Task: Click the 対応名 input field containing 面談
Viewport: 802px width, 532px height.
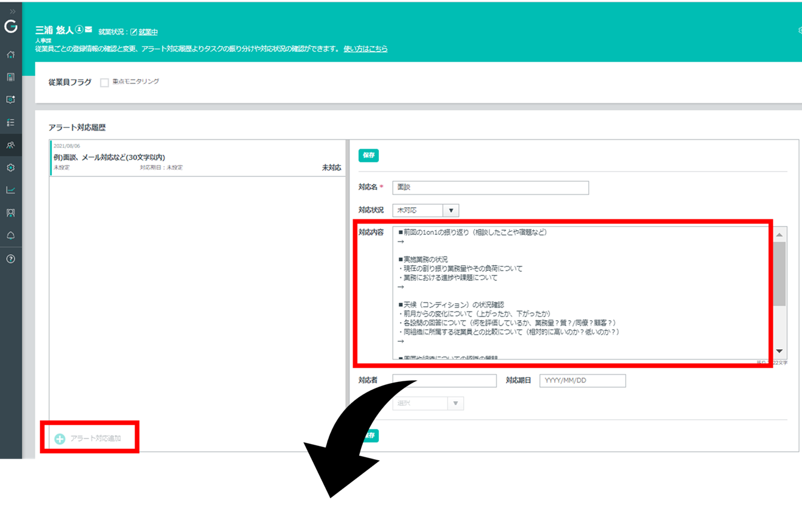Action: coord(491,187)
